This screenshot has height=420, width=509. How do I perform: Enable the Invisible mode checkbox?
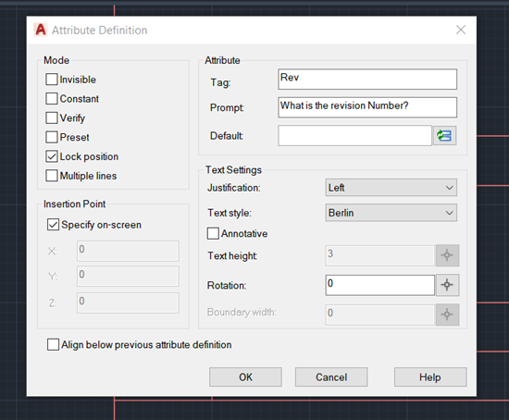click(52, 80)
